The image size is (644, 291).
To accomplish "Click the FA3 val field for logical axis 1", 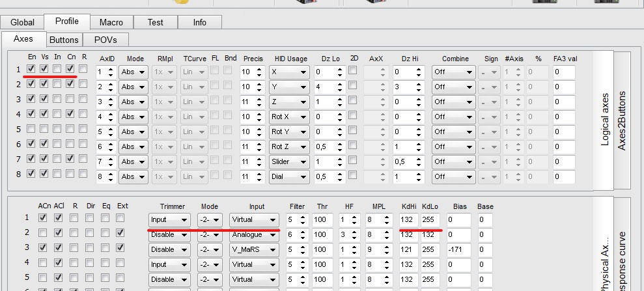I will [x=563, y=72].
